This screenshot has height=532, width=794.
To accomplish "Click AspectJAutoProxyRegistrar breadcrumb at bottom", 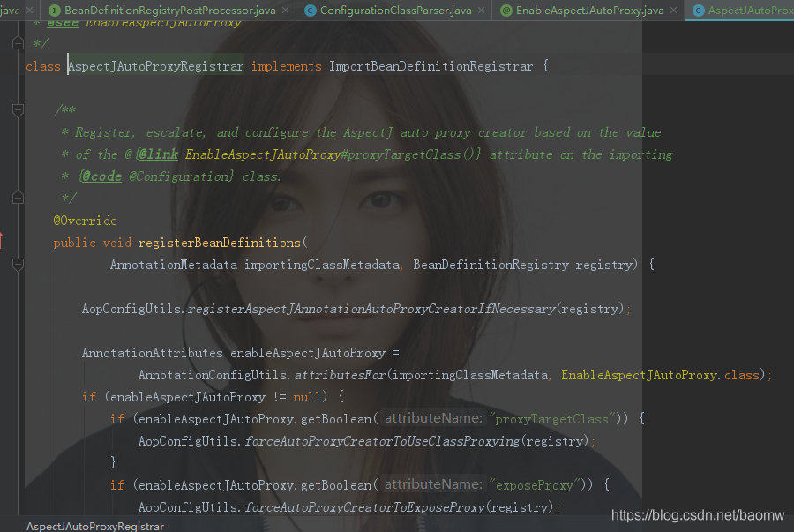I will [x=95, y=527].
